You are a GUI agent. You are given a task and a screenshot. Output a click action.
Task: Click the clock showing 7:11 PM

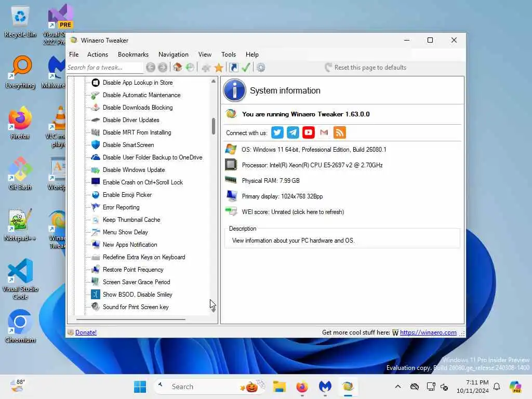point(472,387)
